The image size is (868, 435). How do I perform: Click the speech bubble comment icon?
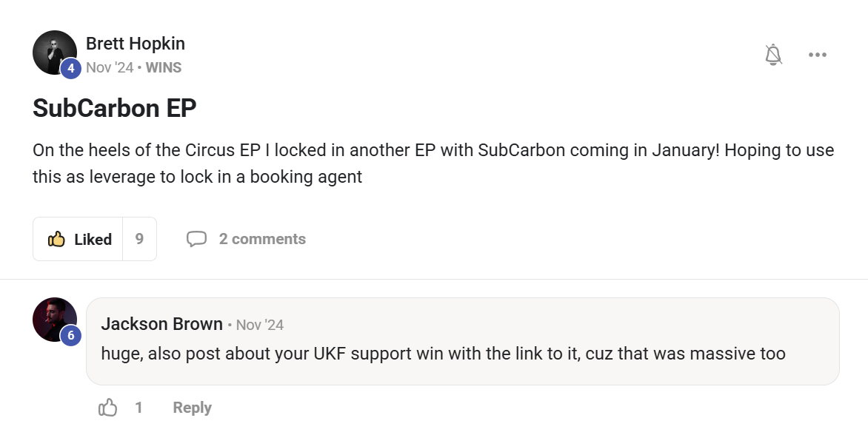(196, 239)
